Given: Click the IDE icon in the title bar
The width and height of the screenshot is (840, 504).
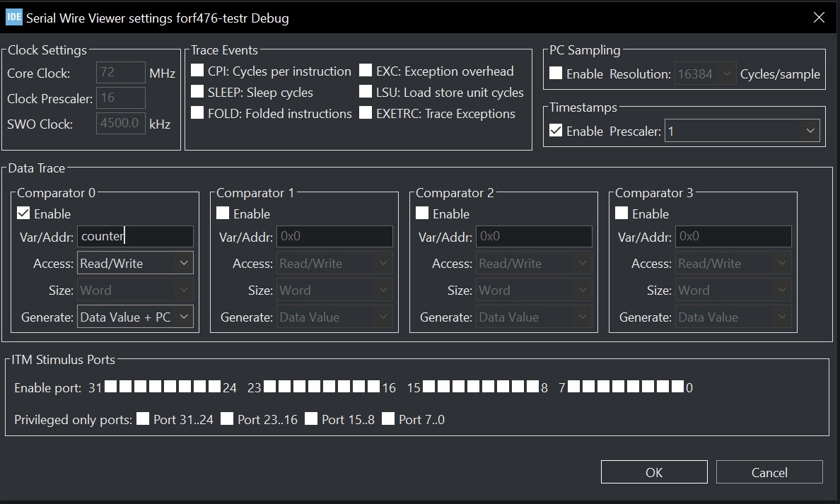Looking at the screenshot, I should [14, 17].
